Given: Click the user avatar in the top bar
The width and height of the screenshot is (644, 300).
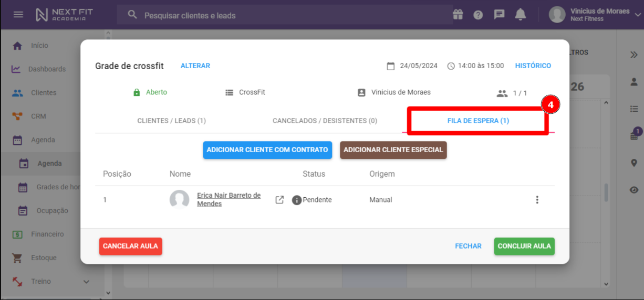Looking at the screenshot, I should point(557,15).
